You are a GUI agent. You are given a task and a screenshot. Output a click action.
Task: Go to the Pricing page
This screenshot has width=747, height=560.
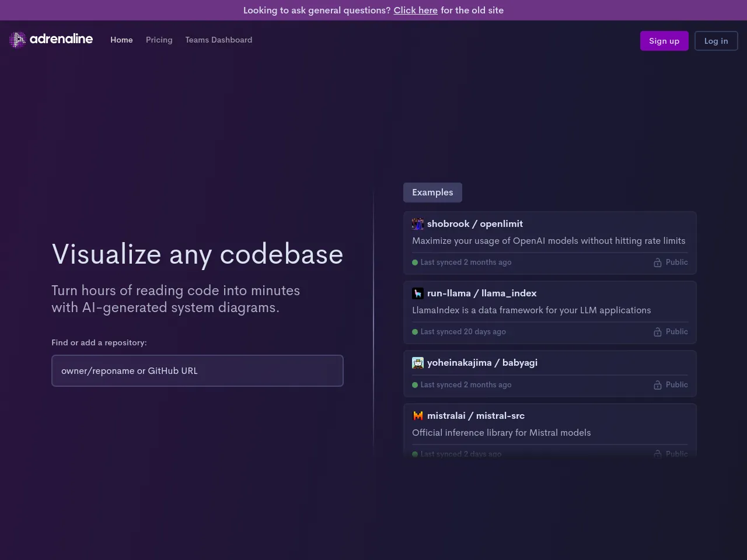point(159,40)
